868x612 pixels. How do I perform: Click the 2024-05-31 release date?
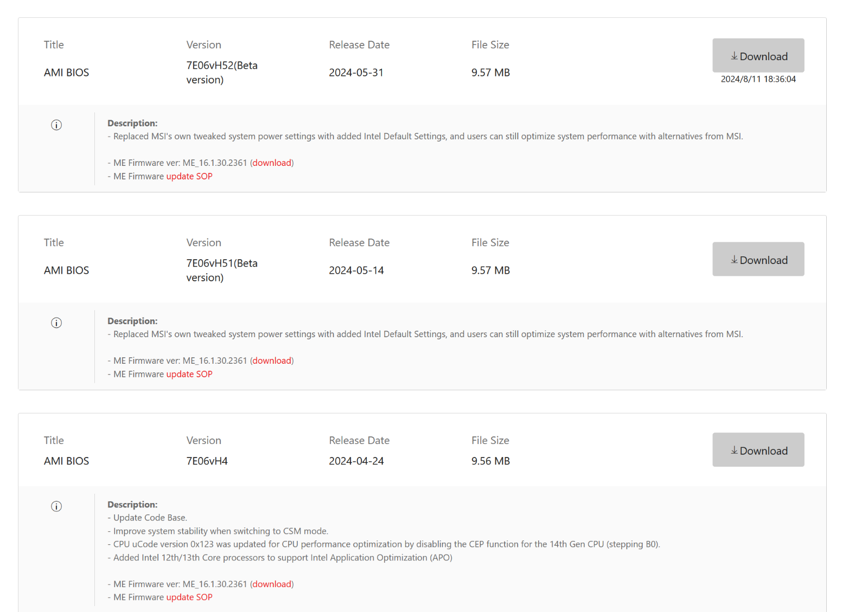coord(356,73)
